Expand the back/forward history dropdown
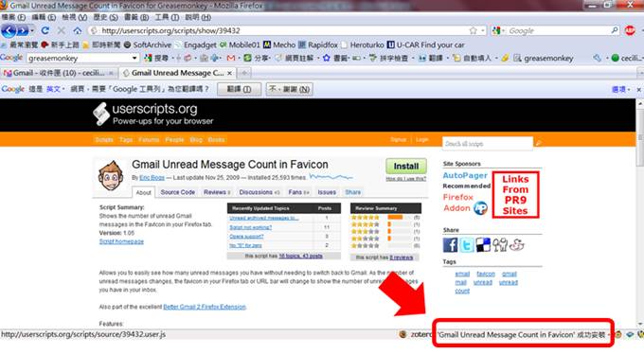Screen dimensions: 644x354 click(x=32, y=31)
